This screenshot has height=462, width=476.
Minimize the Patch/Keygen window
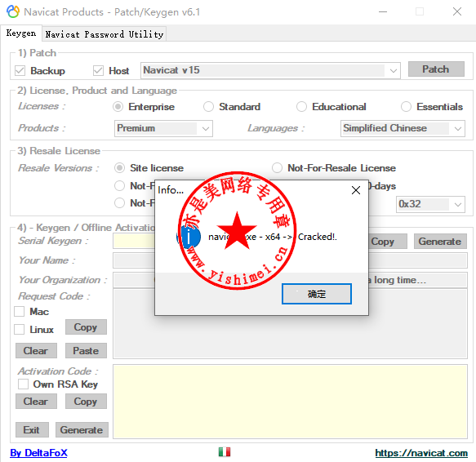click(383, 12)
